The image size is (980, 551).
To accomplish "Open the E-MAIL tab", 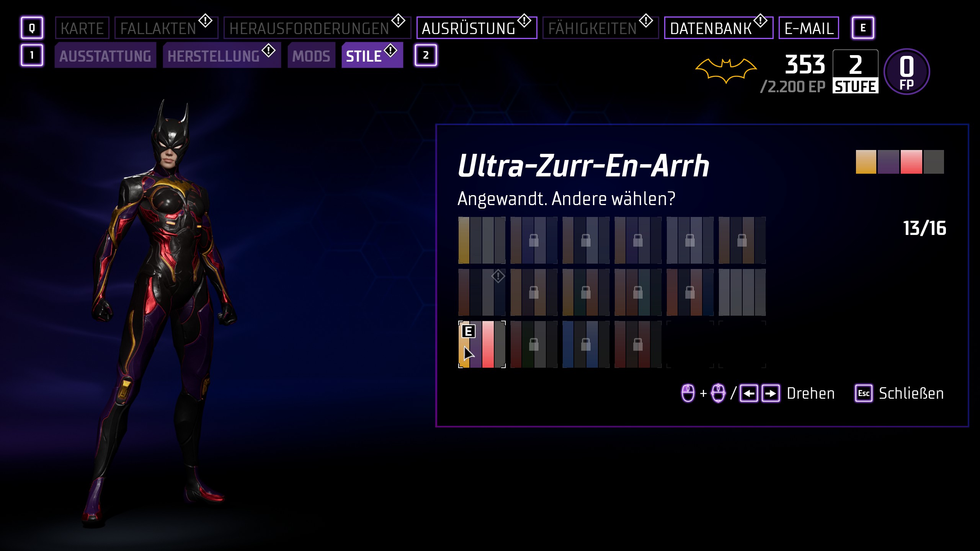I will coord(808,28).
